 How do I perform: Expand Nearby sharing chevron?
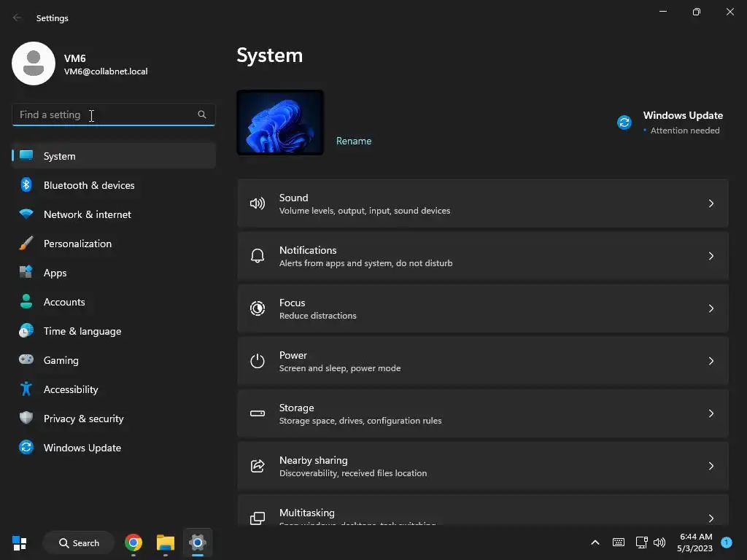[x=711, y=466]
